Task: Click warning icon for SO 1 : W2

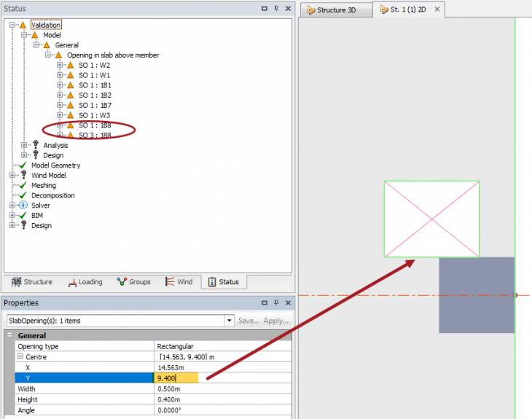Action: tap(70, 65)
